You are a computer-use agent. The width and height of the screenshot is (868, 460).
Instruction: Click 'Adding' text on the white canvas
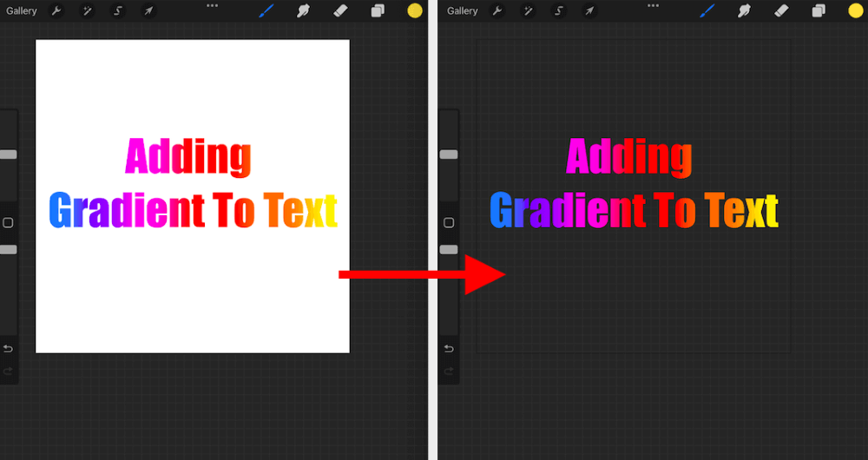[x=188, y=158]
